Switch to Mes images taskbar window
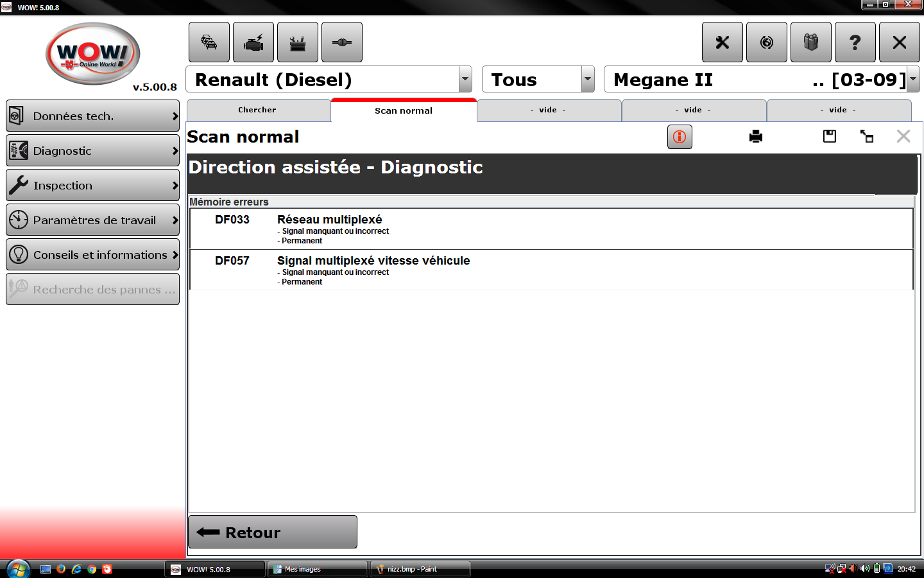This screenshot has height=578, width=924. coord(318,569)
